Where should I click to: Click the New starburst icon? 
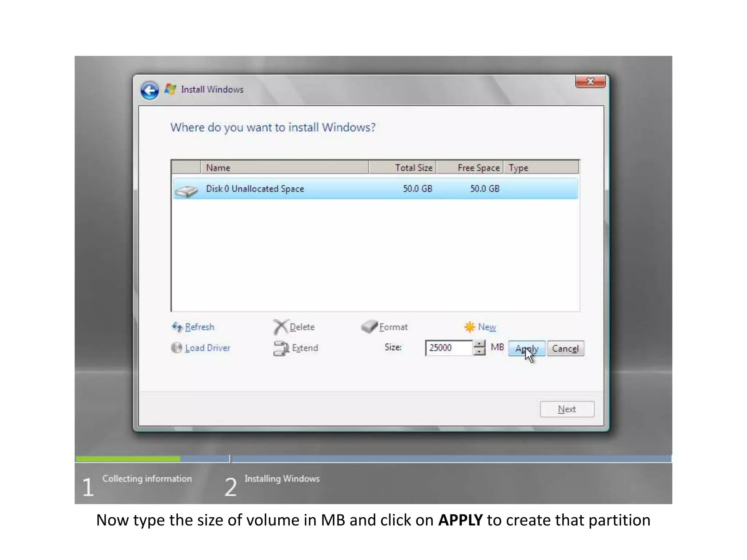click(x=470, y=327)
